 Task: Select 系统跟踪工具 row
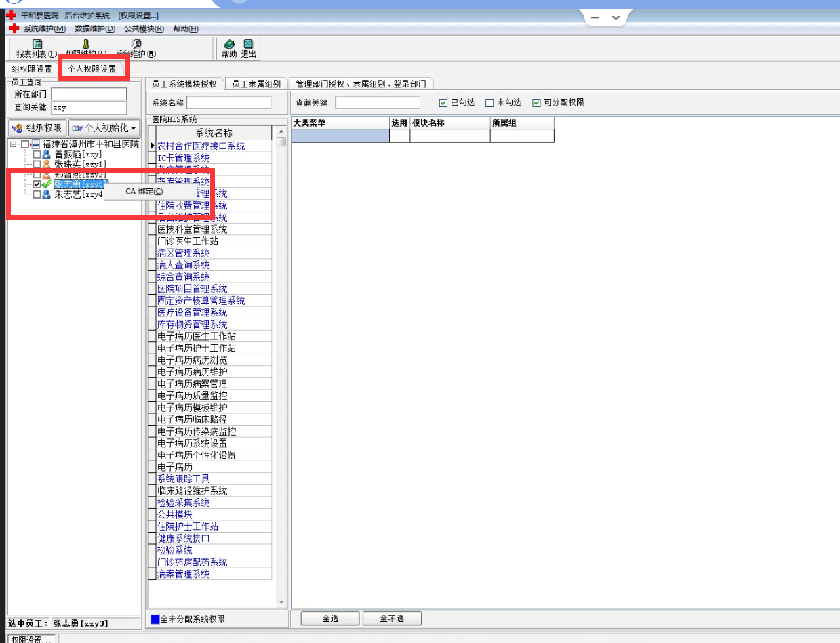(x=214, y=478)
